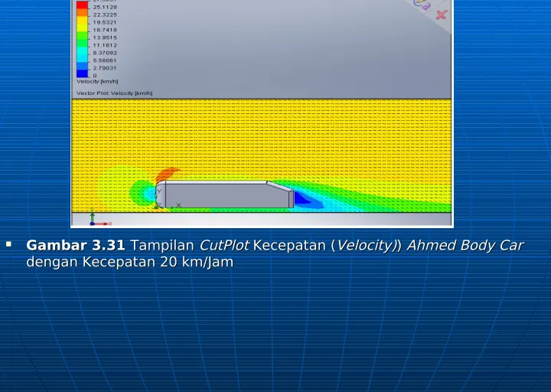Select legend value 8.37092

click(x=105, y=53)
